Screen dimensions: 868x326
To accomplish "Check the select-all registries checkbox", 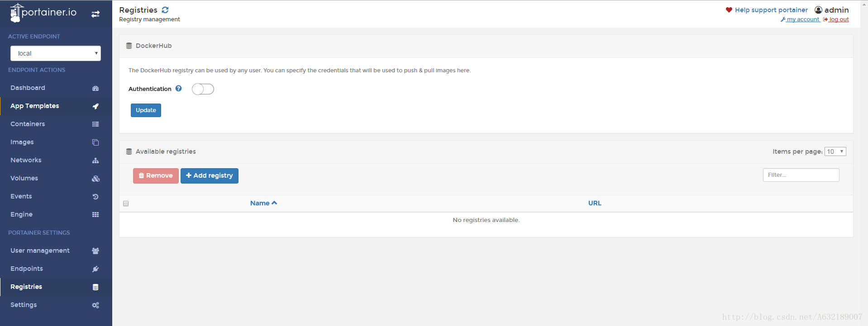I will pyautogui.click(x=126, y=203).
